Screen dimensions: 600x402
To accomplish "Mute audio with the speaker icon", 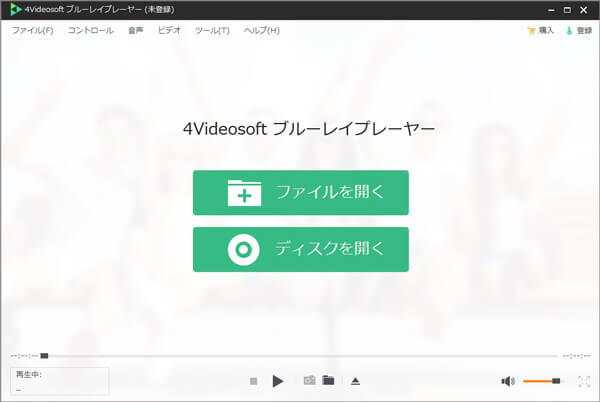I will point(508,381).
